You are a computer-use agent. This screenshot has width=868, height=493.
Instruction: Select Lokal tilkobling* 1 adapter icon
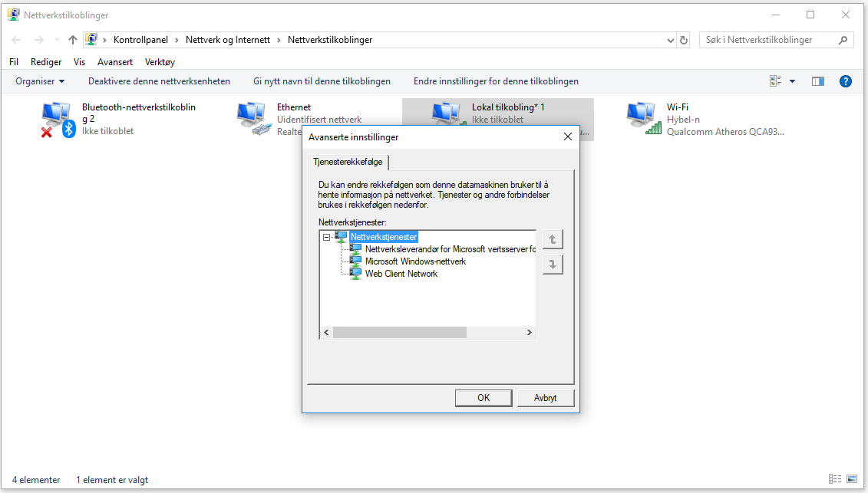click(x=447, y=114)
